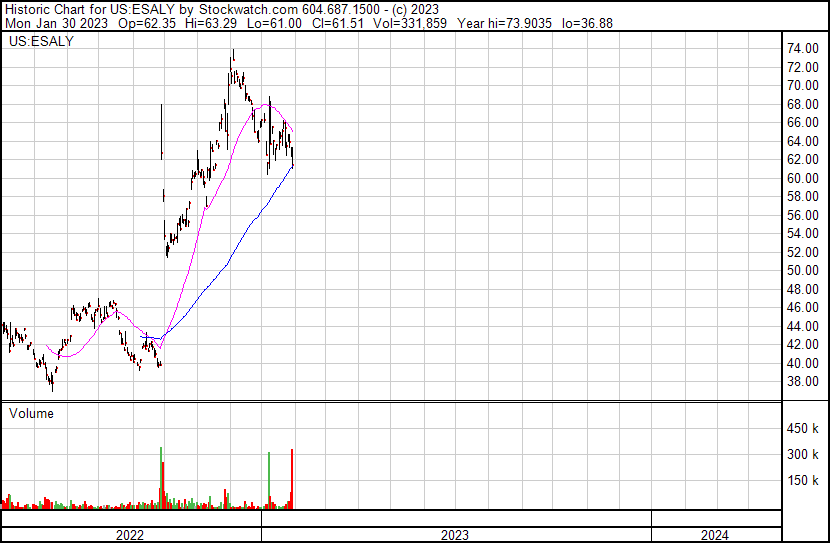This screenshot has height=543, width=830.
Task: Click the Mon Jan 30 2023 date
Action: pos(48,22)
